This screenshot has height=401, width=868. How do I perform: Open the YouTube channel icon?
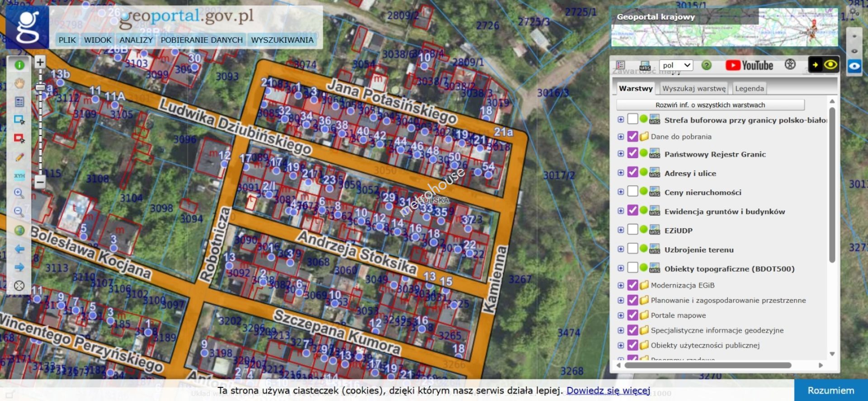click(x=749, y=66)
